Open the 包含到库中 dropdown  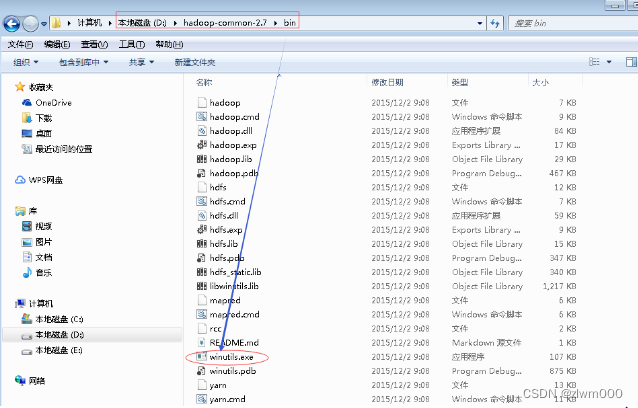click(x=83, y=62)
